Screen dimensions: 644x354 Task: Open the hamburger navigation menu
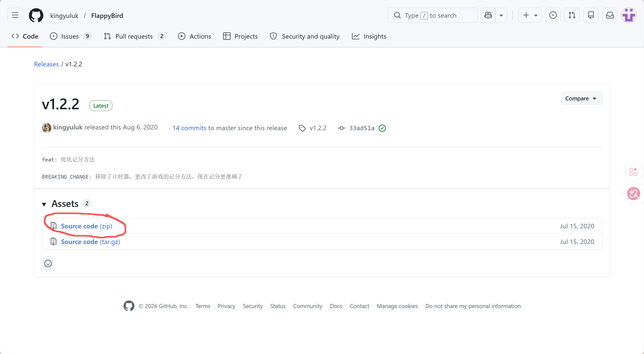point(15,15)
